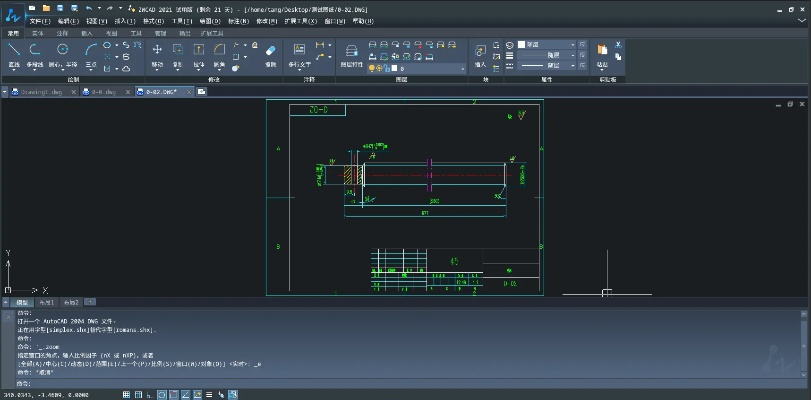Switch to the Drawing1.dwg document tab
This screenshot has width=811, height=400.
38,91
